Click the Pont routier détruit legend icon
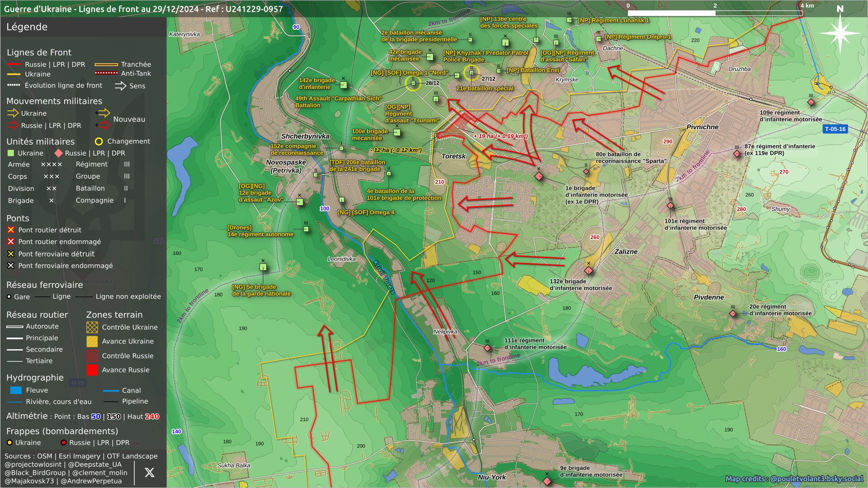Image resolution: width=868 pixels, height=488 pixels. 11,230
